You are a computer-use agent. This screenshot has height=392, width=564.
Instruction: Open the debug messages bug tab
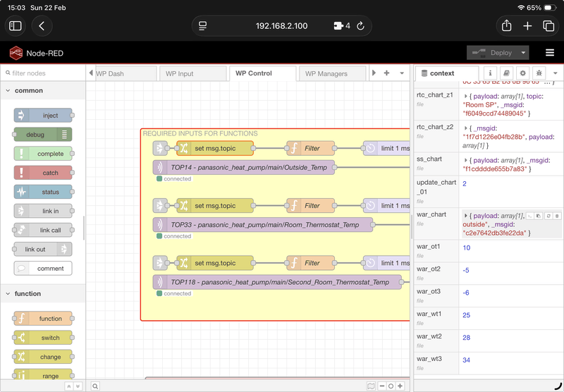point(539,73)
